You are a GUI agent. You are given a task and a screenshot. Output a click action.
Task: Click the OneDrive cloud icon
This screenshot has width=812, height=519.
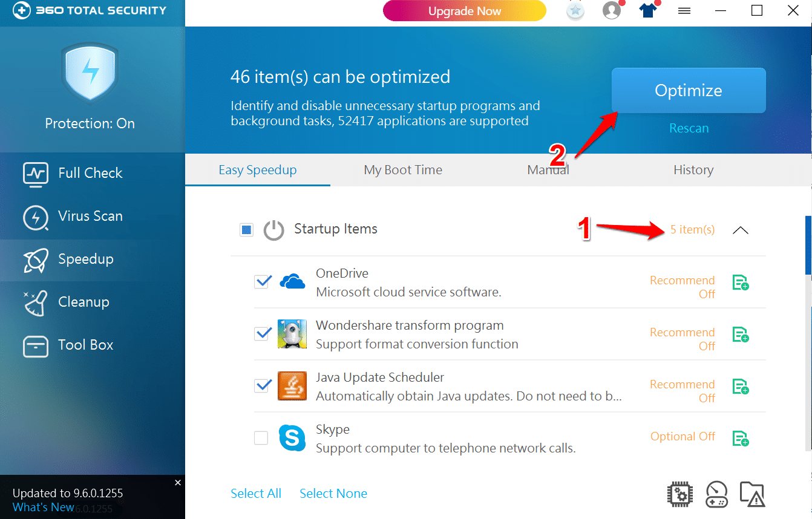point(292,281)
